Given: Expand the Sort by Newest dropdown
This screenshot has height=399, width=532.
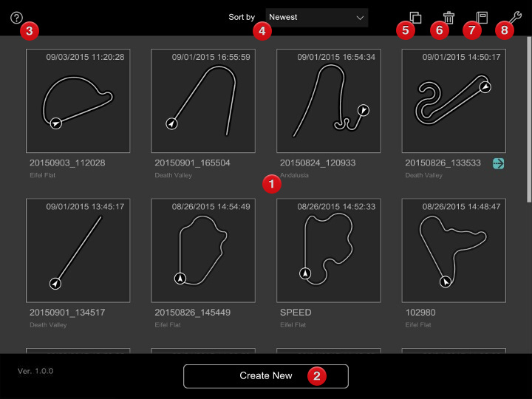Looking at the screenshot, I should coord(317,17).
